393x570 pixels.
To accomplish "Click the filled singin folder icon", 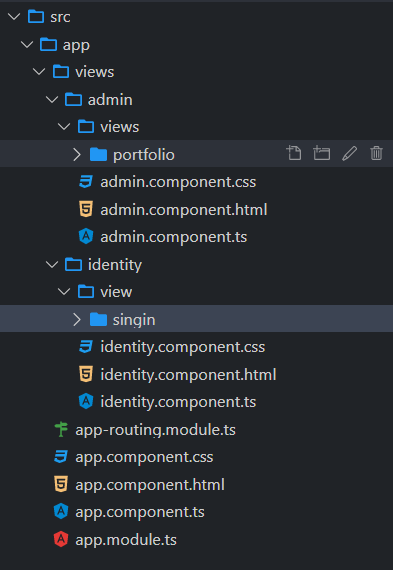I will pos(98,320).
